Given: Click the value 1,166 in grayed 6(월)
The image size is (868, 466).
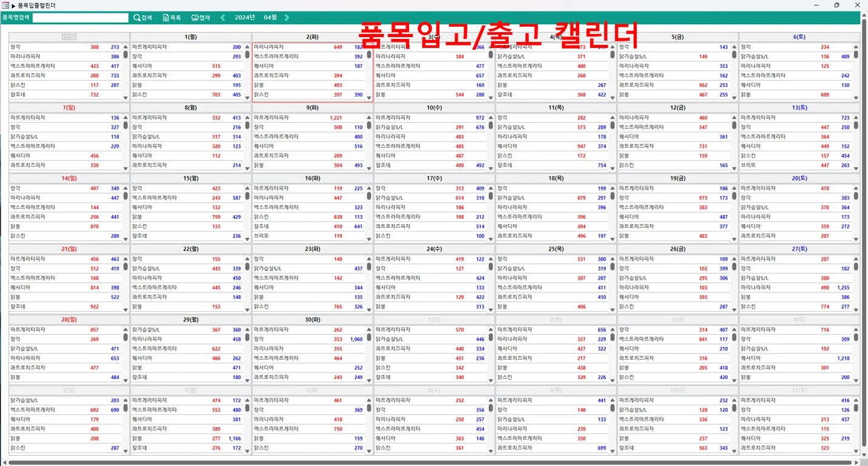Looking at the screenshot, I should (x=234, y=439).
